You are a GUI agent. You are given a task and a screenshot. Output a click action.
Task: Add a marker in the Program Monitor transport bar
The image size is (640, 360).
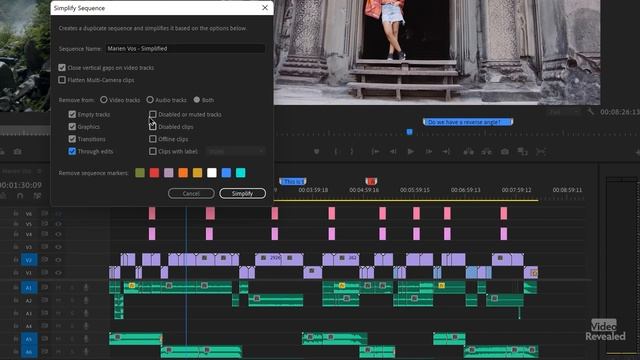(316, 151)
